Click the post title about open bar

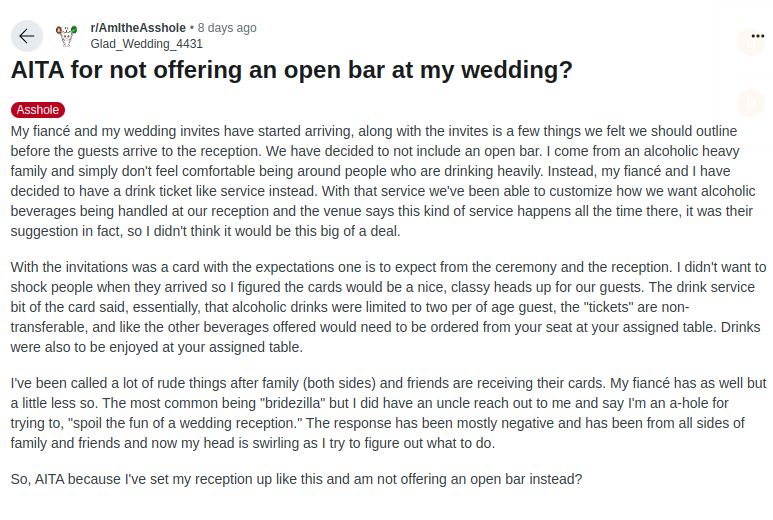pyautogui.click(x=292, y=69)
